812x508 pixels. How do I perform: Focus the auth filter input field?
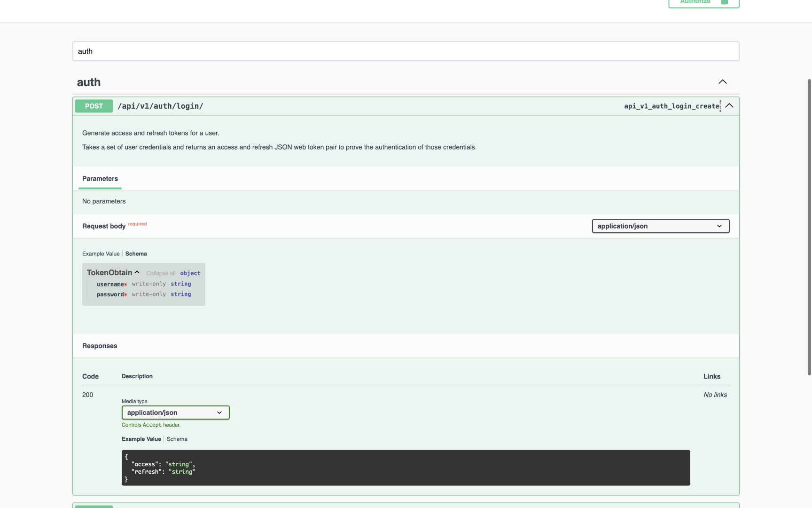click(x=406, y=51)
